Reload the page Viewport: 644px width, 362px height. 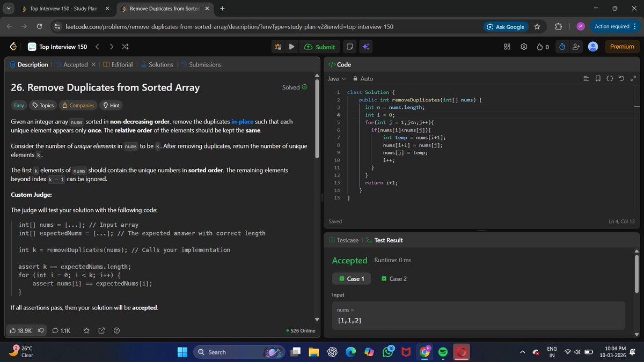[x=39, y=26]
